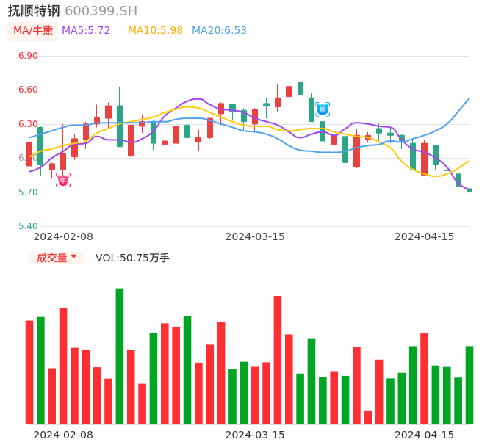Click the stock name 抚顺特钢
Viewport: 504px width, 445px height.
click(34, 11)
